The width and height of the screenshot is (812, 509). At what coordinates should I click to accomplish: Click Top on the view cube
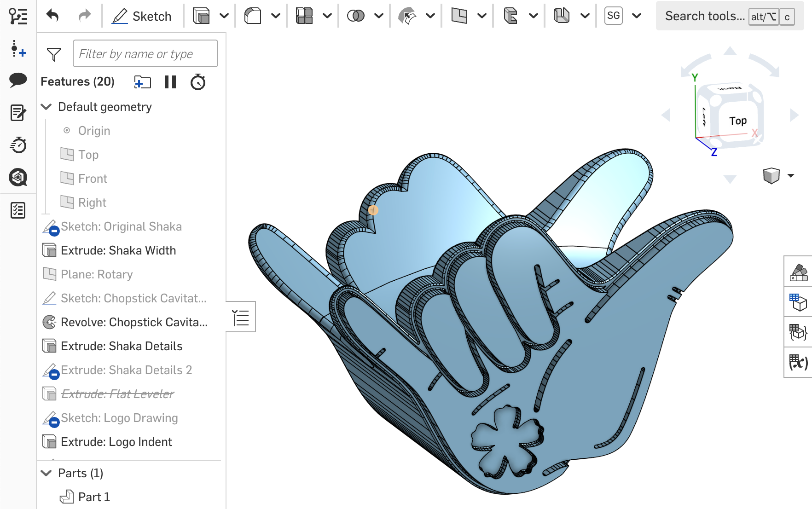(x=739, y=121)
